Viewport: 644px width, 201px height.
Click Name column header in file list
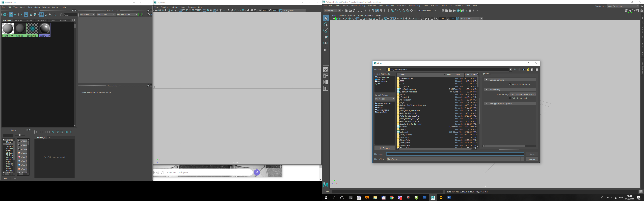421,75
